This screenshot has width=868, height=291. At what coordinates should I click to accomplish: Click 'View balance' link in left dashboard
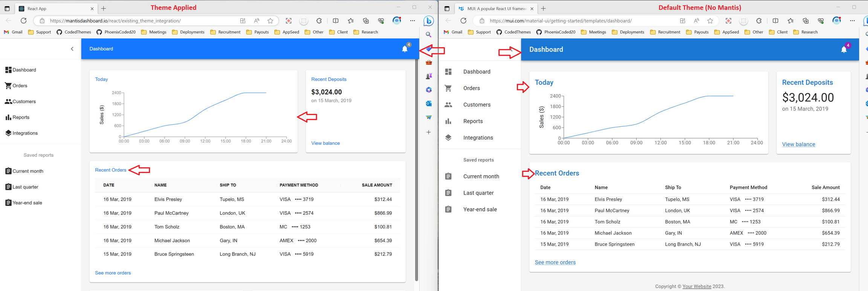[x=325, y=143]
